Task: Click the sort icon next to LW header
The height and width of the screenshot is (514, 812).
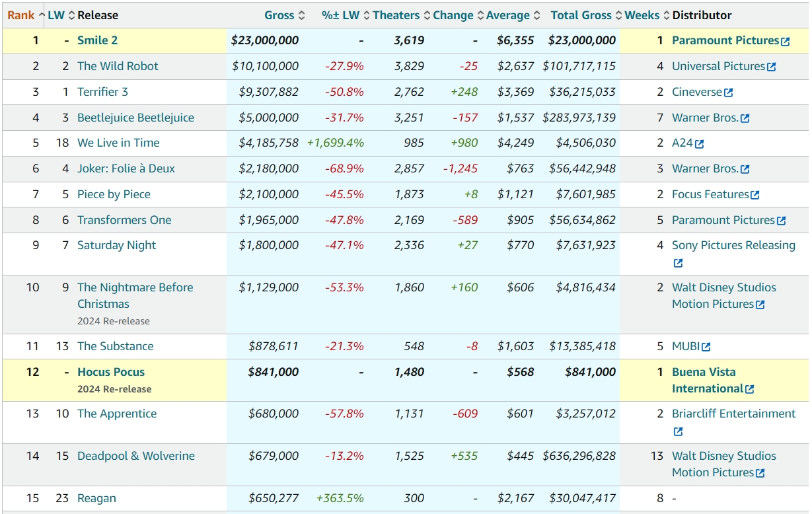Action: (x=72, y=15)
